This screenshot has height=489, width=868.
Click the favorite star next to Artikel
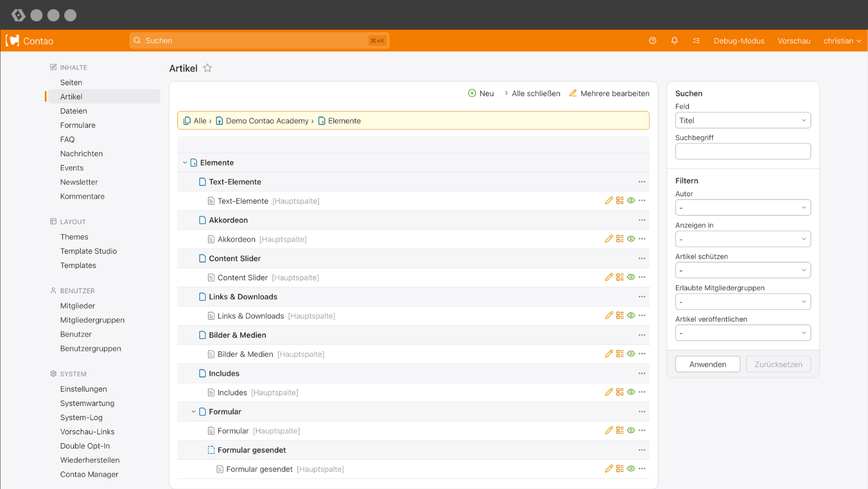tap(208, 68)
